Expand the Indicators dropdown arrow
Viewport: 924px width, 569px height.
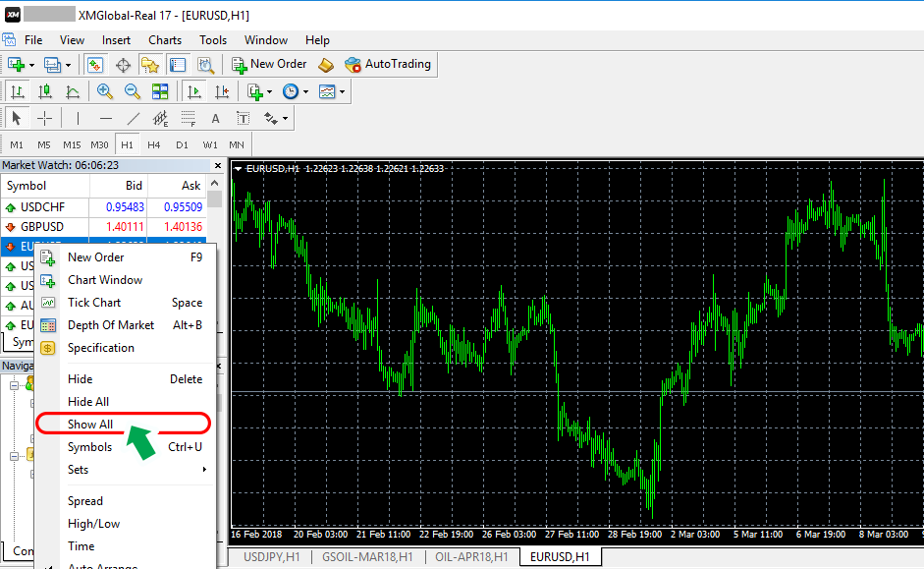269,92
